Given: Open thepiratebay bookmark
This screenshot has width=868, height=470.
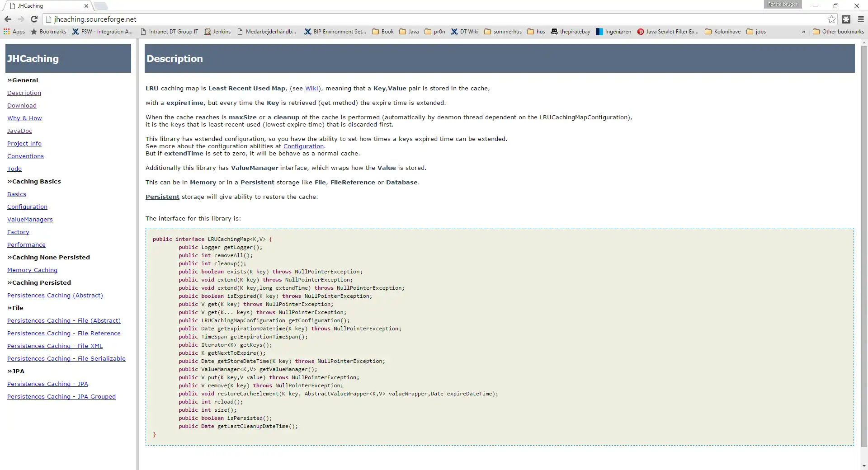Looking at the screenshot, I should 571,32.
